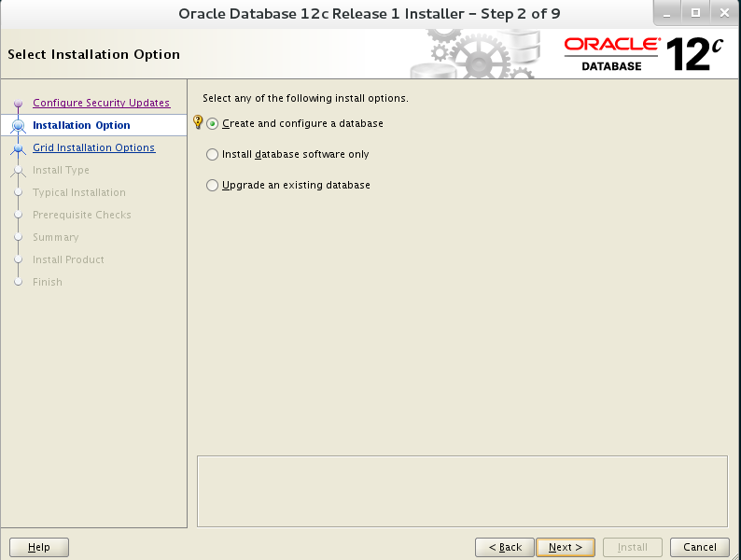This screenshot has width=741, height=560.
Task: Select Upgrade an existing database option
Action: [x=212, y=185]
